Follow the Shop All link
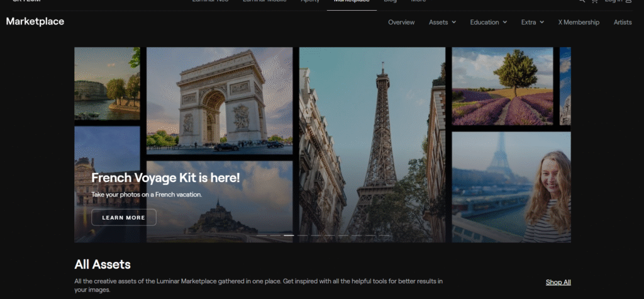The width and height of the screenshot is (644, 299). coord(558,282)
